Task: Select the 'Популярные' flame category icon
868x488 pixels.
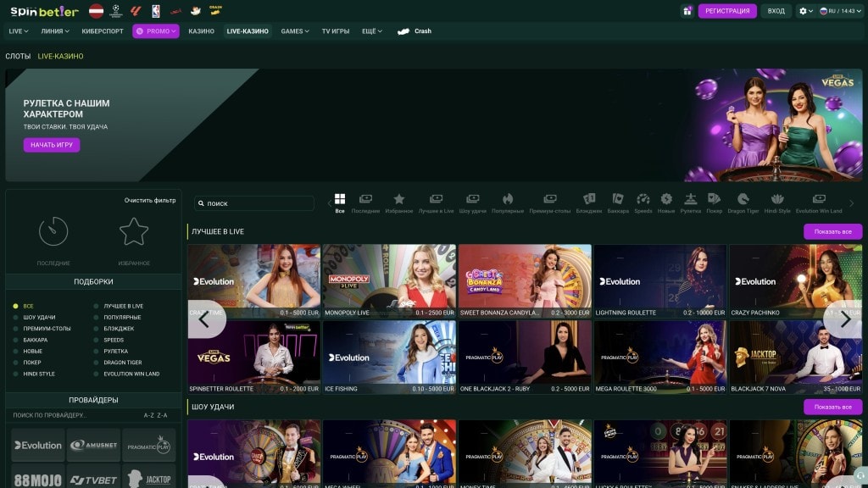Action: pyautogui.click(x=508, y=203)
